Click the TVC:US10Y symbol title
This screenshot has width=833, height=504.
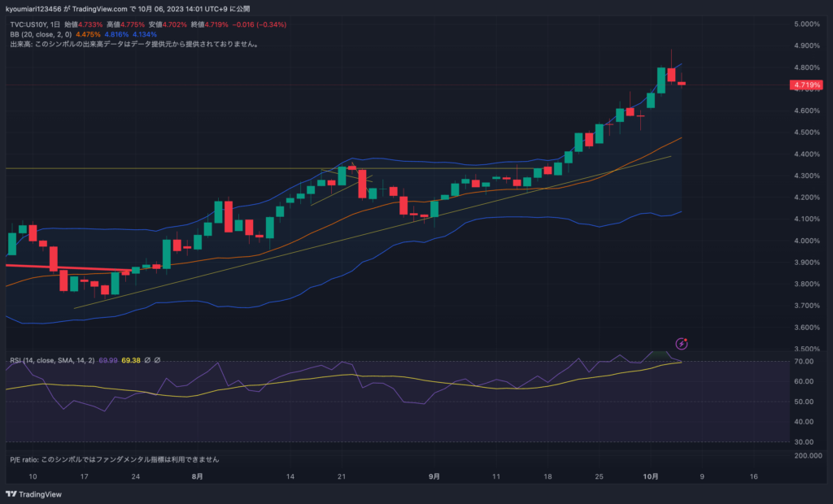pos(29,24)
